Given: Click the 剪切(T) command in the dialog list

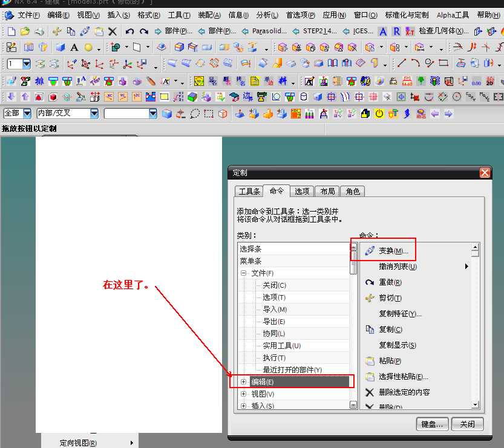Looking at the screenshot, I should tap(390, 298).
